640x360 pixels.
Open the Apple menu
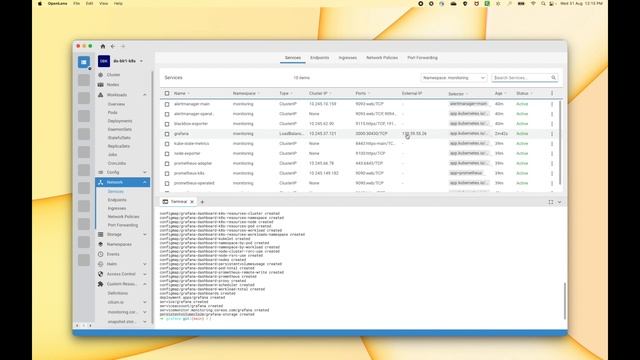[40, 3]
